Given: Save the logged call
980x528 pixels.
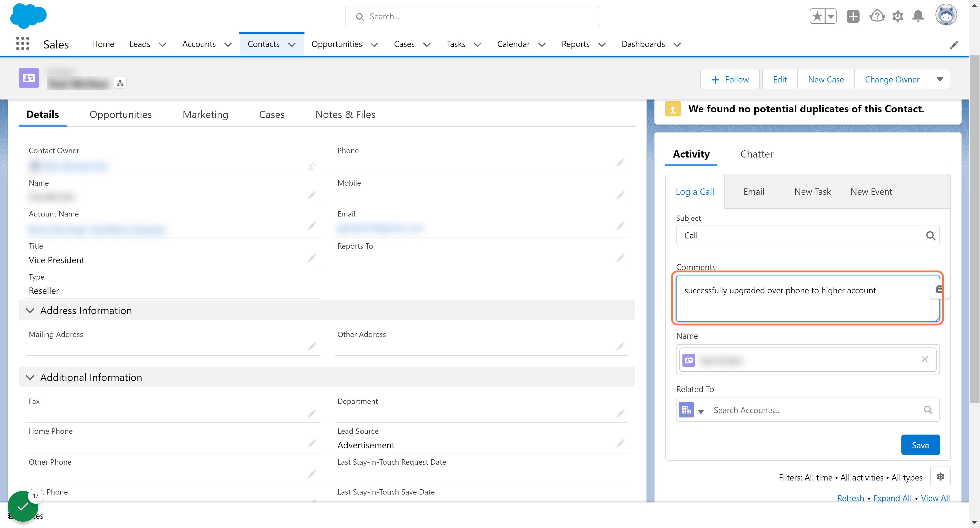Looking at the screenshot, I should coord(920,445).
